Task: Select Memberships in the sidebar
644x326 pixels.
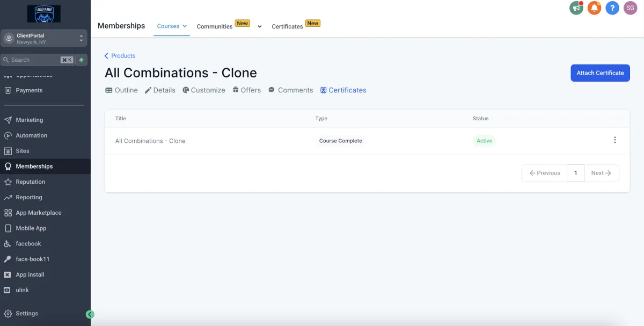Action: pos(45,166)
